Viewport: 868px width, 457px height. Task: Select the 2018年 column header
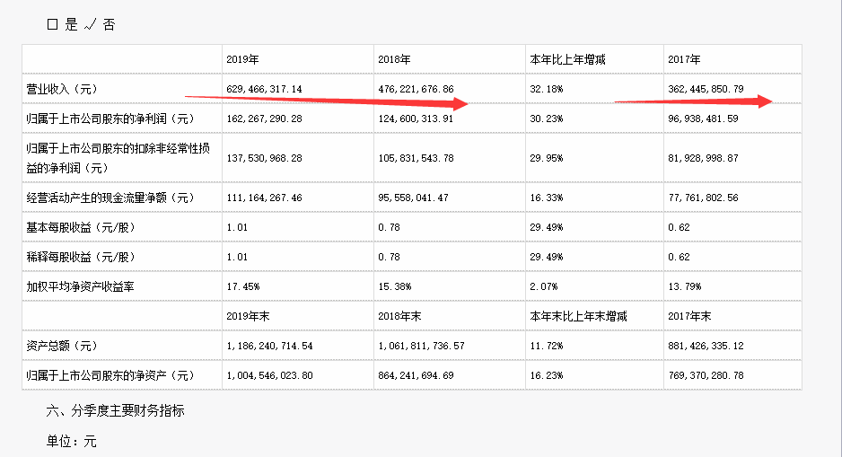pyautogui.click(x=395, y=59)
